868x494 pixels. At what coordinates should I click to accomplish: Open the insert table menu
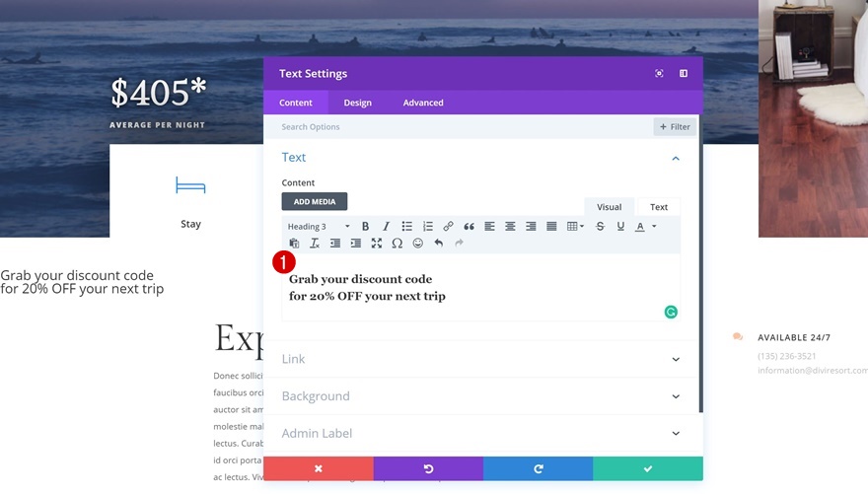(x=575, y=226)
